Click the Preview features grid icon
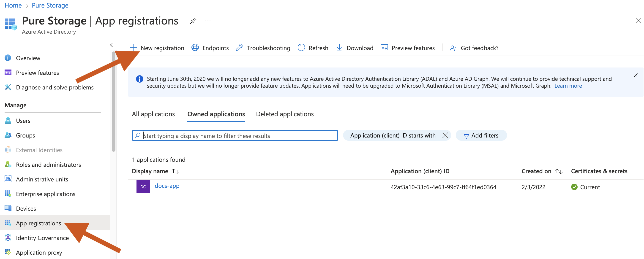 384,48
